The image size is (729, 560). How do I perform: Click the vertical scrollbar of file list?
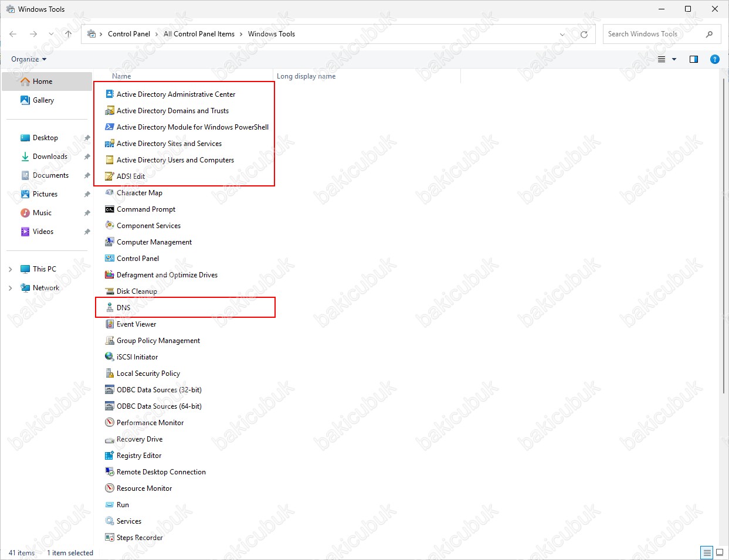pyautogui.click(x=724, y=235)
